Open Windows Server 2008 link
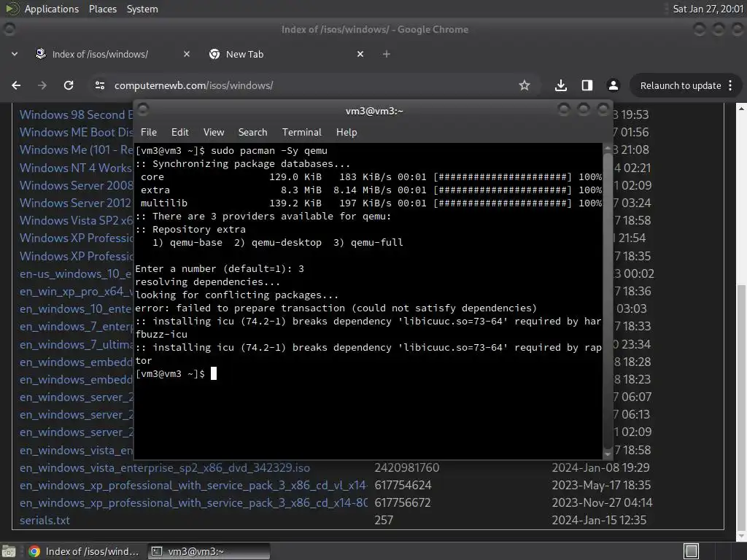Screen dimensions: 747x560 click(x=76, y=185)
